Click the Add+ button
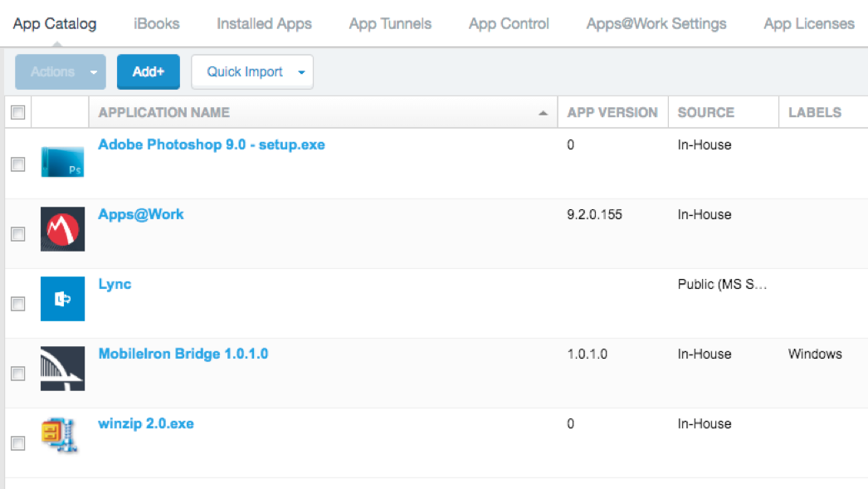Image resolution: width=868 pixels, height=489 pixels. (149, 72)
